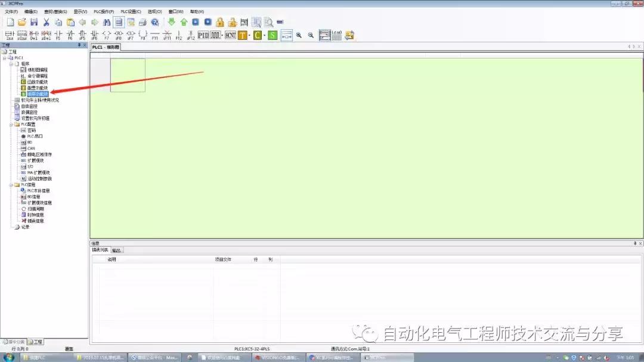Click the Counter (C) instruction icon
Image resolution: width=644 pixels, height=362 pixels.
pyautogui.click(x=256, y=35)
